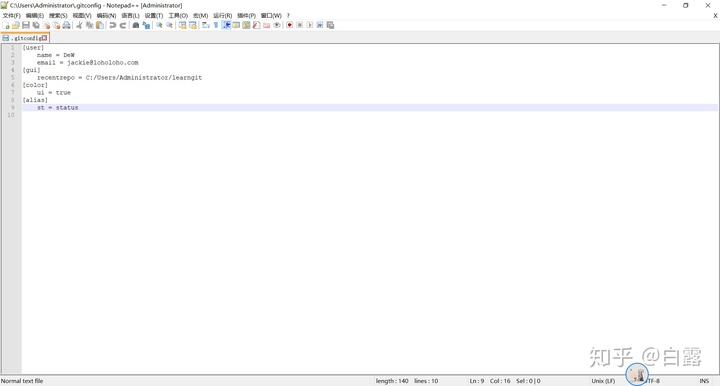The height and width of the screenshot is (386, 720).
Task: Click the Close All documents toolbar icon
Action: tap(56, 25)
